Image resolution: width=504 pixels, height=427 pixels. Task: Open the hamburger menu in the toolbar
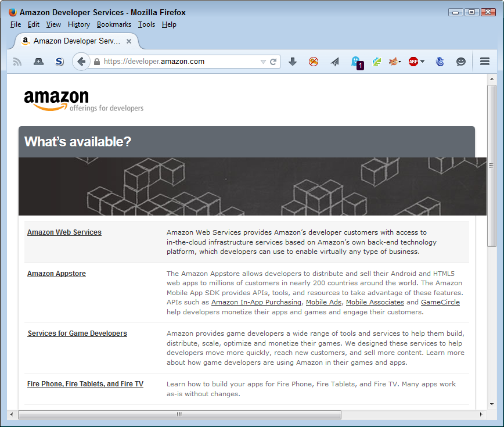[x=484, y=61]
